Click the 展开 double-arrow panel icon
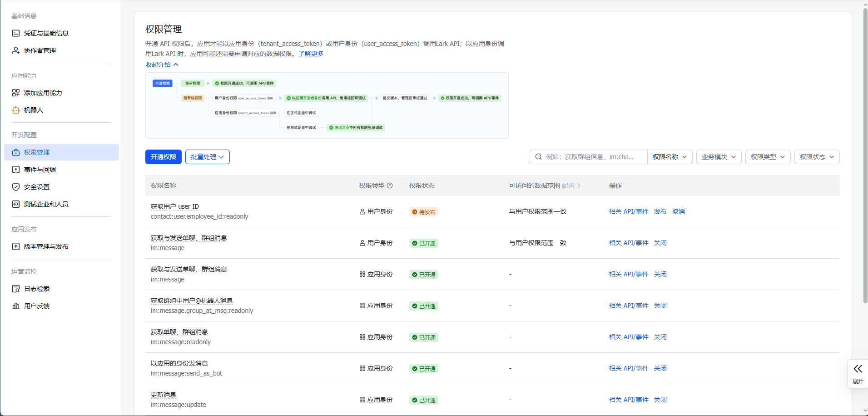The width and height of the screenshot is (868, 416). [x=858, y=369]
